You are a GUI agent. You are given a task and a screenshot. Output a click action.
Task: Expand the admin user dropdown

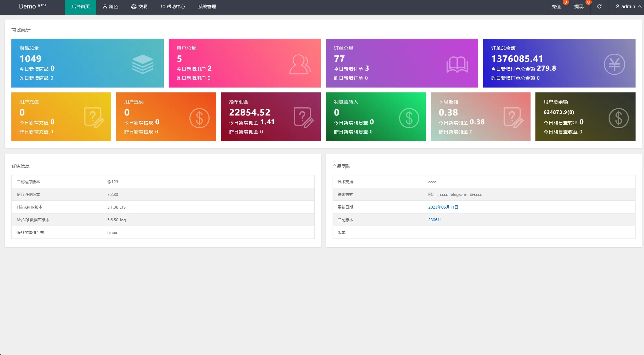click(628, 7)
